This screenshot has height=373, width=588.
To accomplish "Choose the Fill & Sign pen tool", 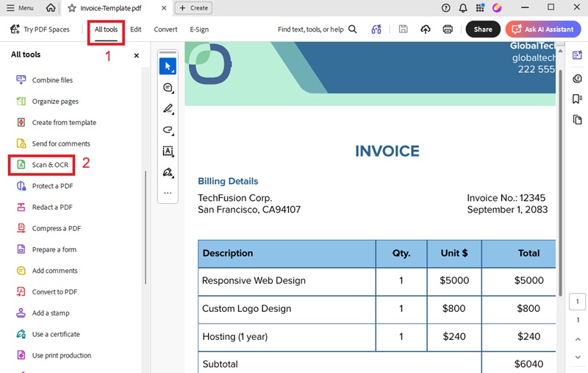I will click(x=168, y=173).
